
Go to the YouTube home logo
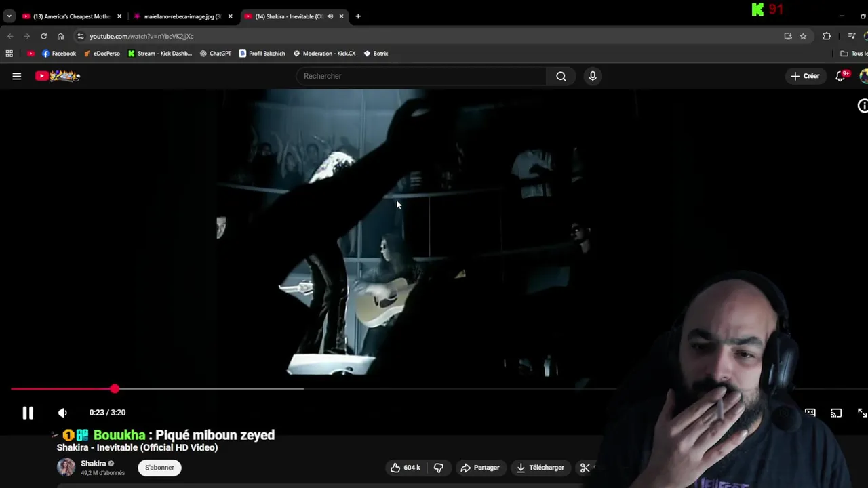pyautogui.click(x=58, y=76)
